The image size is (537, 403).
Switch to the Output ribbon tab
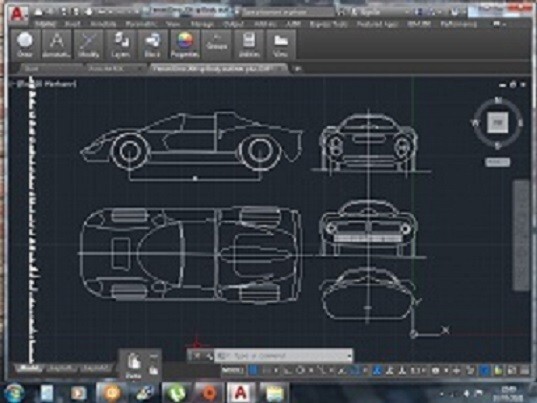pyautogui.click(x=233, y=24)
